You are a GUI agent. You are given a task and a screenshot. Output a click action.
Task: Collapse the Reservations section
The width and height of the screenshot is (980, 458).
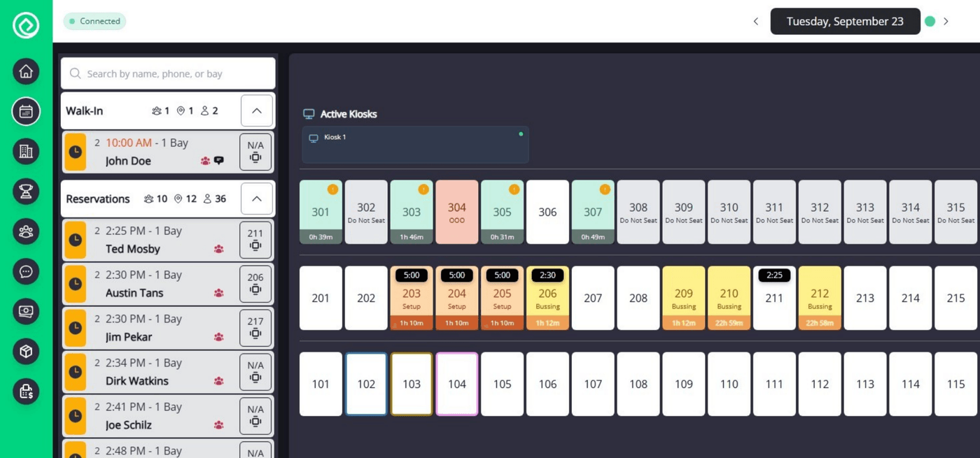256,199
